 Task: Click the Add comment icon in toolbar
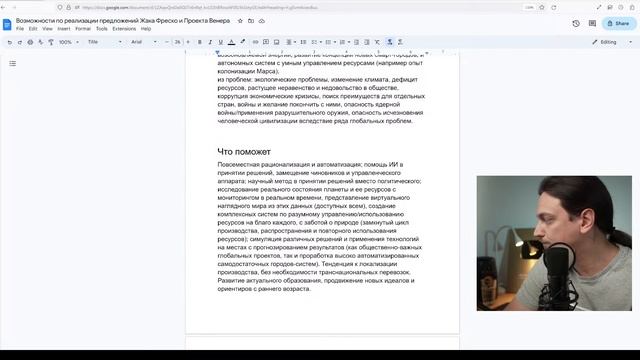pyautogui.click(x=266, y=42)
